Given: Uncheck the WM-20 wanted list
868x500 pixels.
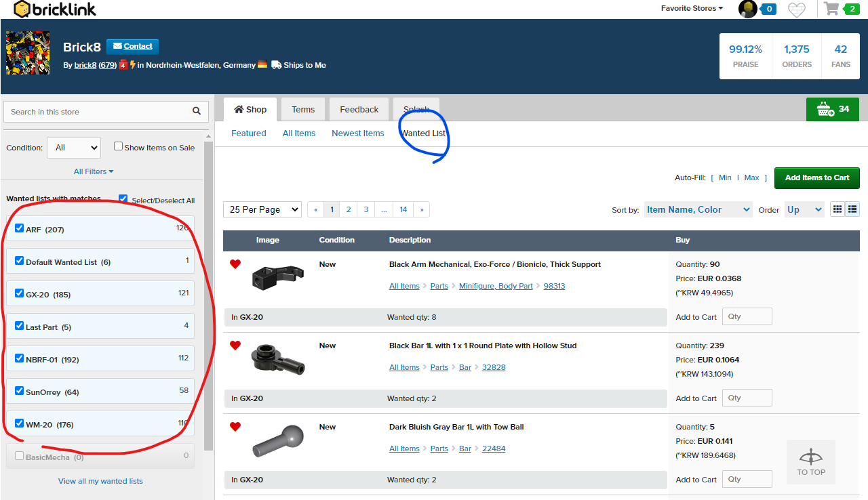Looking at the screenshot, I should (x=20, y=423).
